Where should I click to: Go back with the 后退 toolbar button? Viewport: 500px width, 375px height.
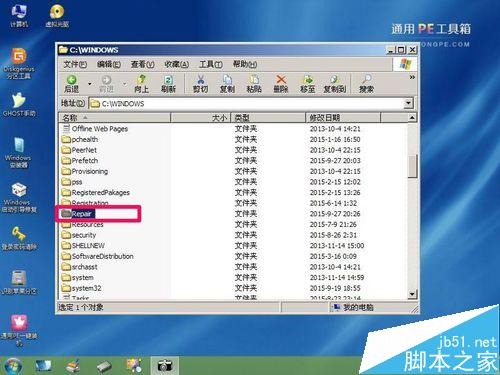[71, 83]
